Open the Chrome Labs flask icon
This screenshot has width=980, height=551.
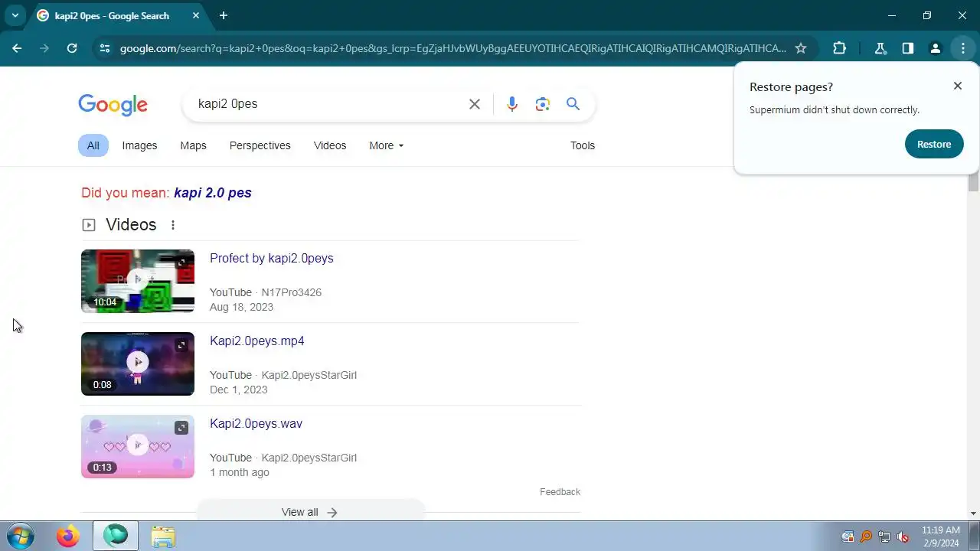coord(880,48)
